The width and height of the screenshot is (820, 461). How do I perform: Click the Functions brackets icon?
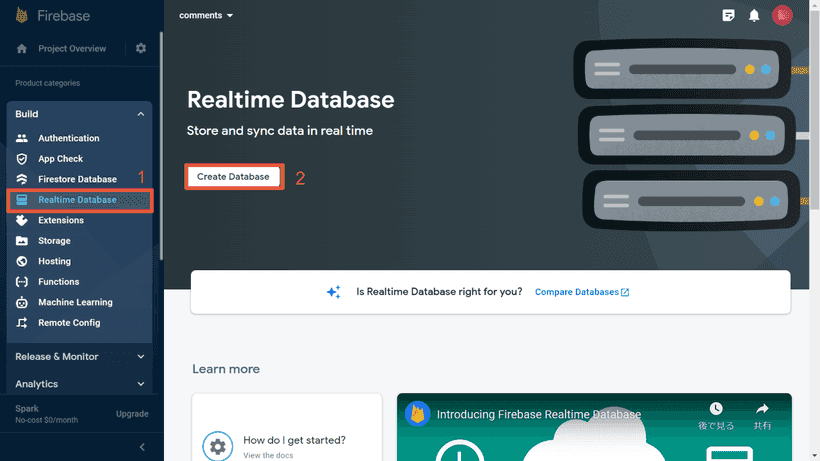coord(21,282)
